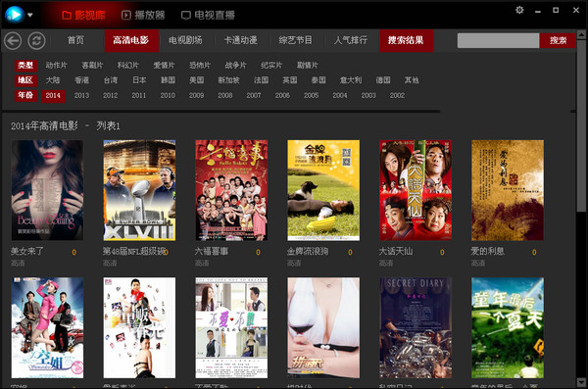The image size is (588, 389).
Task: Switch to the 影视库 tab
Action: pos(83,15)
